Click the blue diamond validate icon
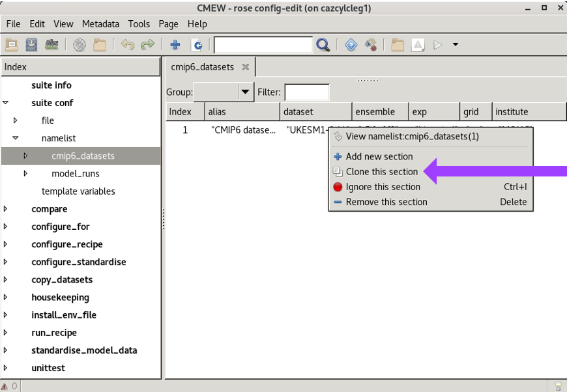 tap(351, 45)
